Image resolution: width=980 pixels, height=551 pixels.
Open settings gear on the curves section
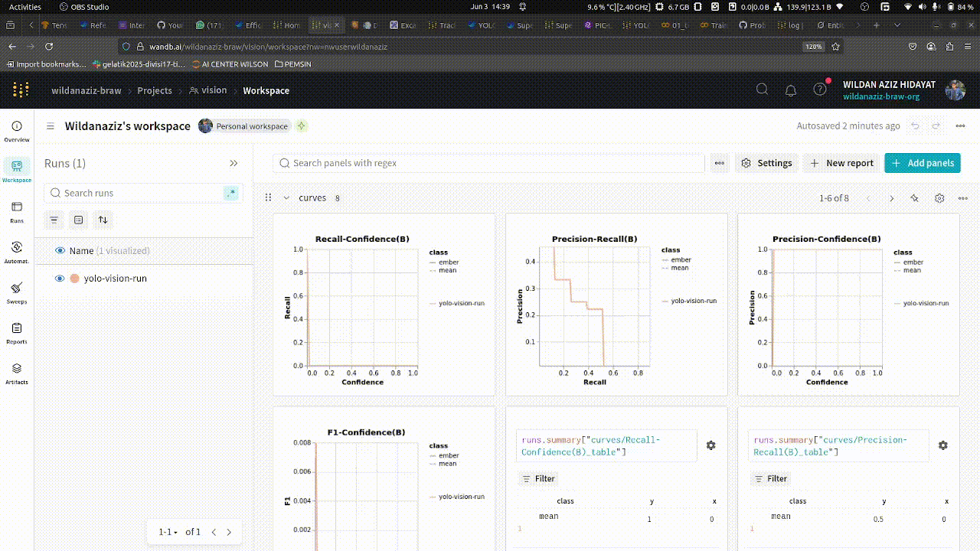pos(939,197)
